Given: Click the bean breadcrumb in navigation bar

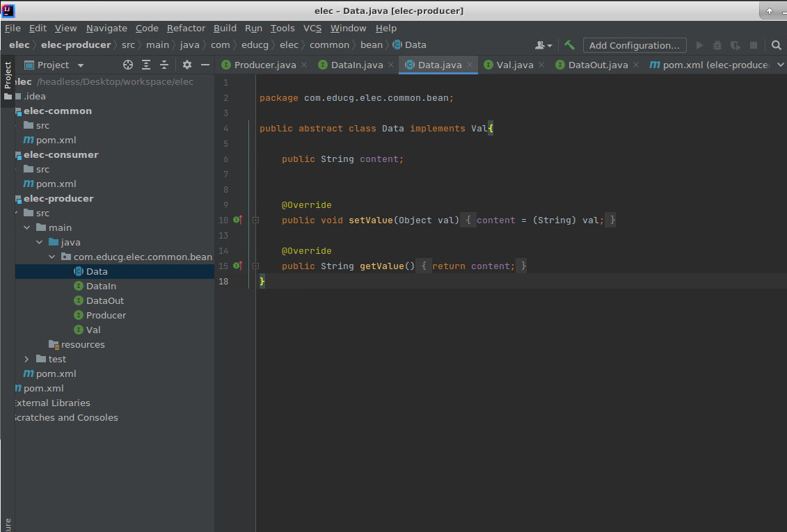Looking at the screenshot, I should 371,45.
